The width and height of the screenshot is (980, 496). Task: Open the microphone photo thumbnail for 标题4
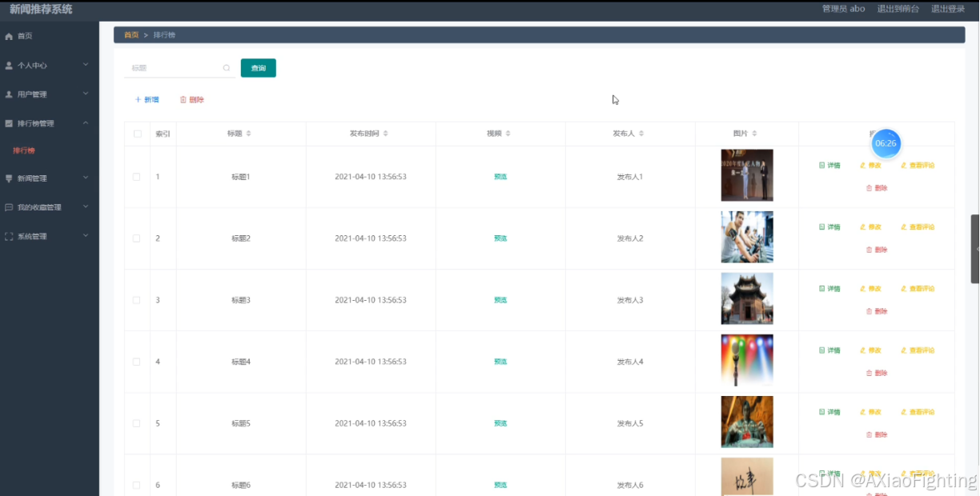pyautogui.click(x=747, y=360)
